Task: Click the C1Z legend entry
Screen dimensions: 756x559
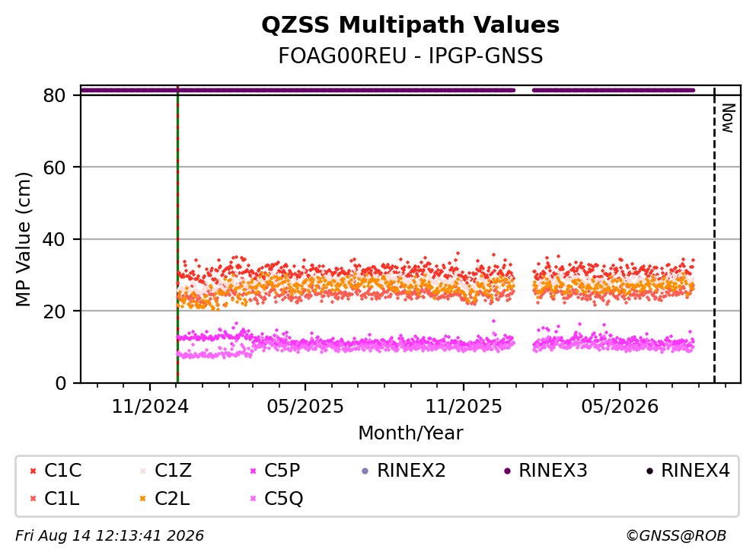Action: pyautogui.click(x=166, y=470)
